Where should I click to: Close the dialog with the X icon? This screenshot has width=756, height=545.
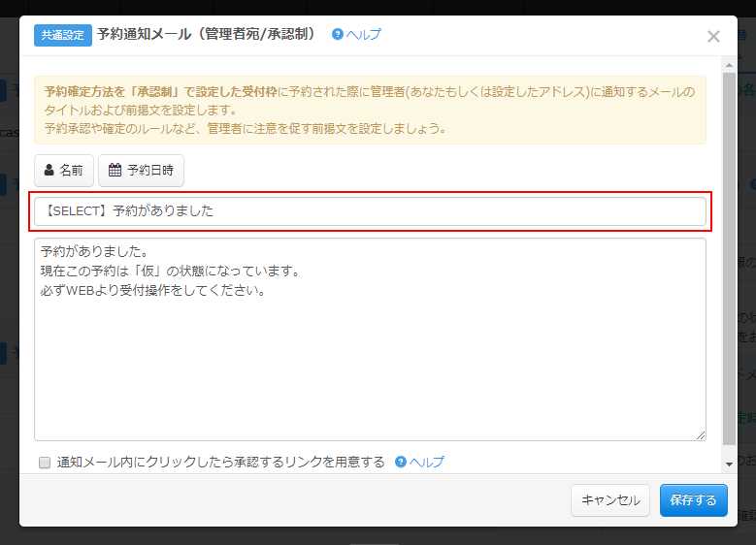click(713, 37)
